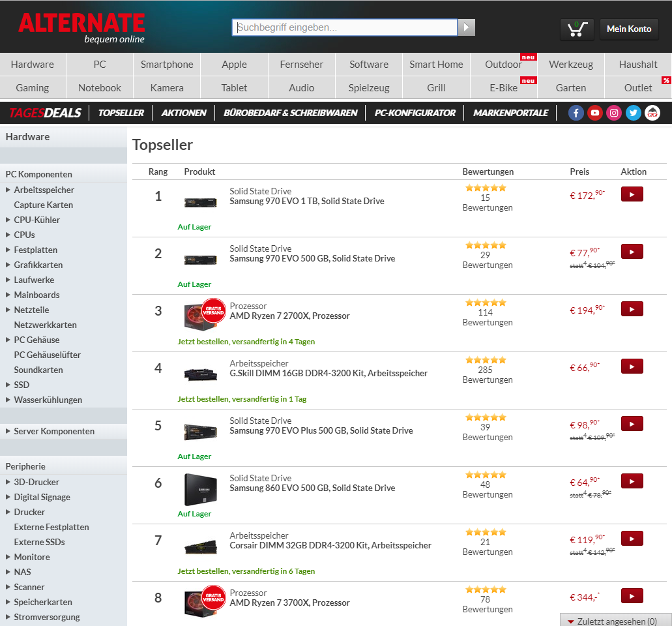672x626 pixels.
Task: Open the Twitter social icon
Action: pyautogui.click(x=633, y=113)
